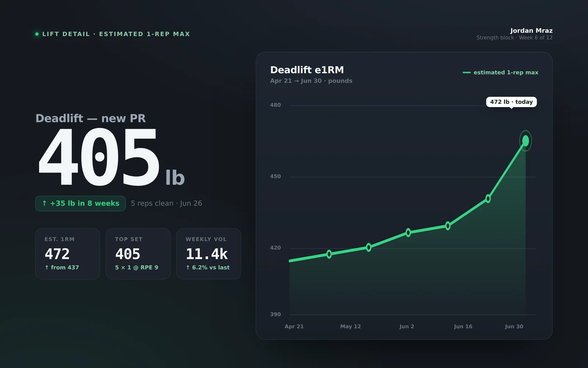This screenshot has height=368, width=588.
Task: Click the Apr 21 x-axis label
Action: click(294, 326)
